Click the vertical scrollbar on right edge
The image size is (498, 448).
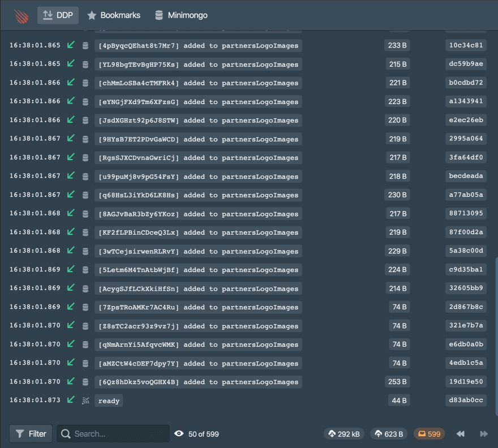496,337
